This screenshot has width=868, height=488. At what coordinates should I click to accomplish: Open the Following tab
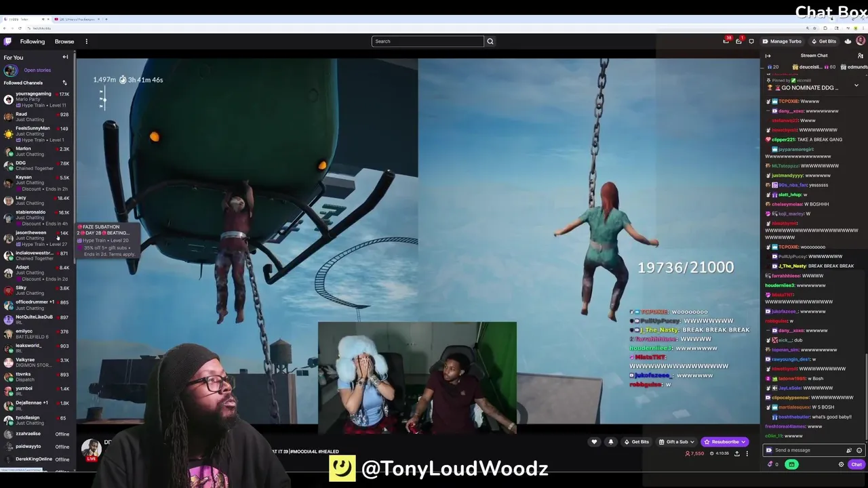tap(33, 41)
